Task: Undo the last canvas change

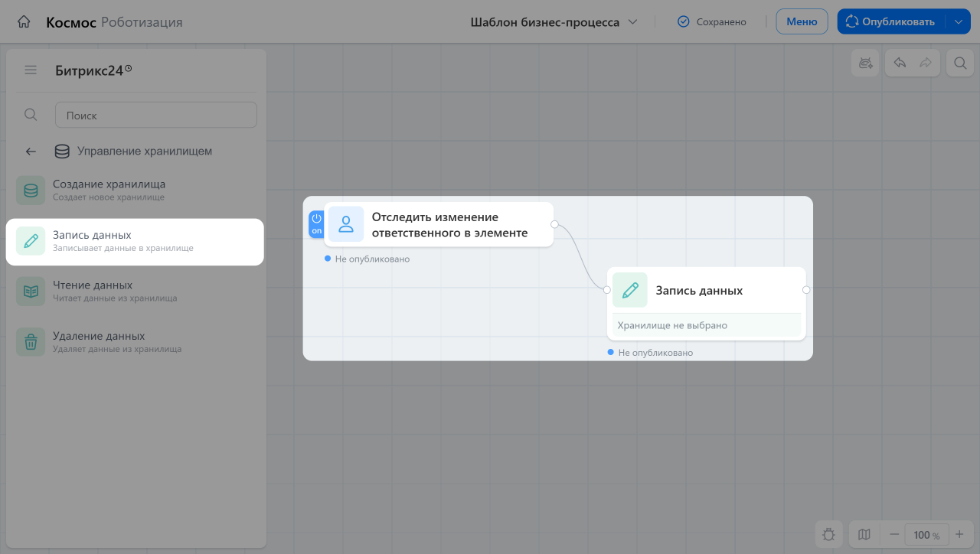Action: point(900,63)
